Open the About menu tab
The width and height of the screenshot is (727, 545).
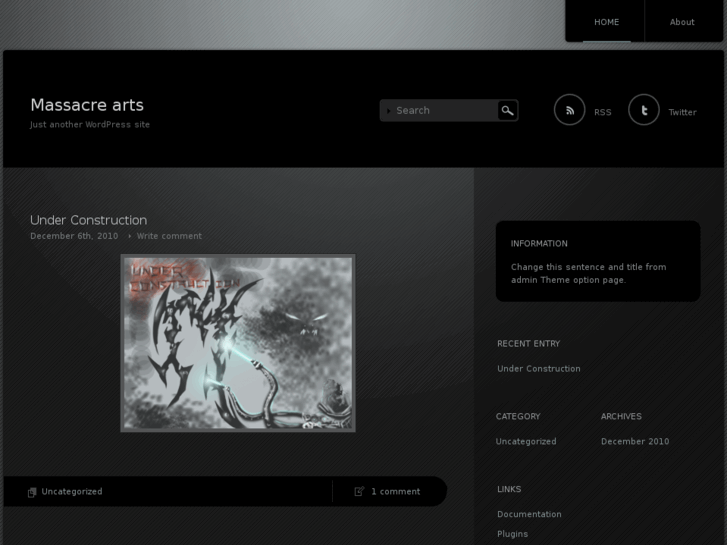pyautogui.click(x=682, y=22)
